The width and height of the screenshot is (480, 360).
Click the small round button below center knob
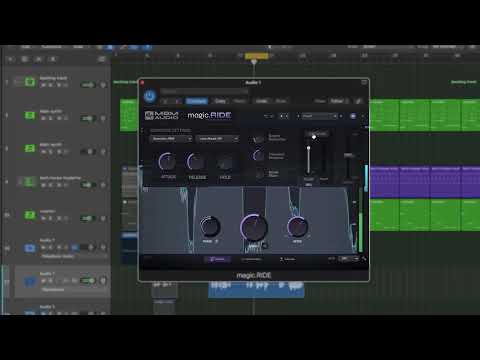point(265,246)
